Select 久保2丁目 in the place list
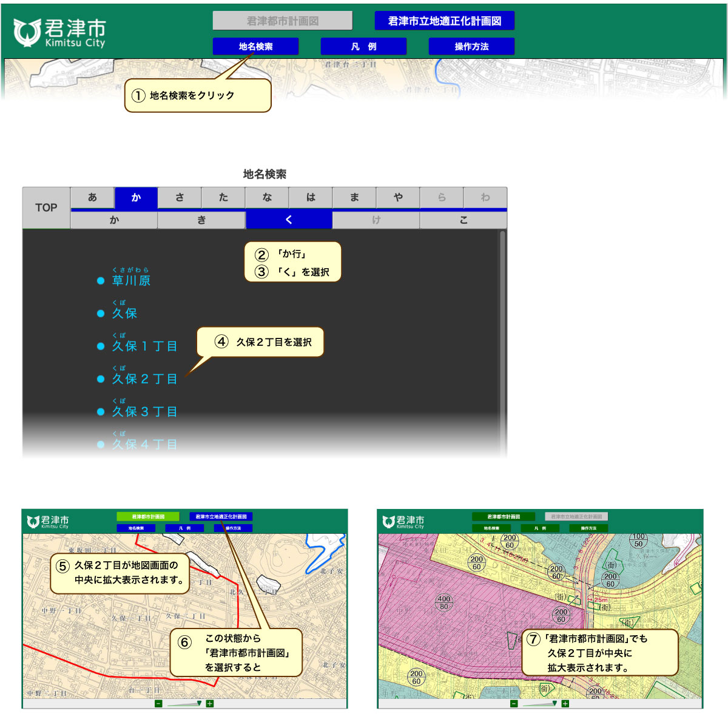Image resolution: width=728 pixels, height=728 pixels. coord(144,379)
